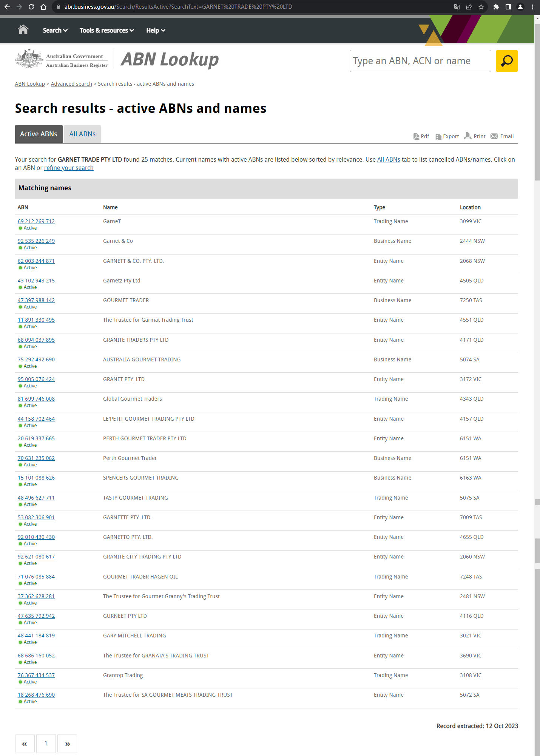Open ABN 92 535 226 249
Image resolution: width=540 pixels, height=756 pixels.
tap(36, 241)
